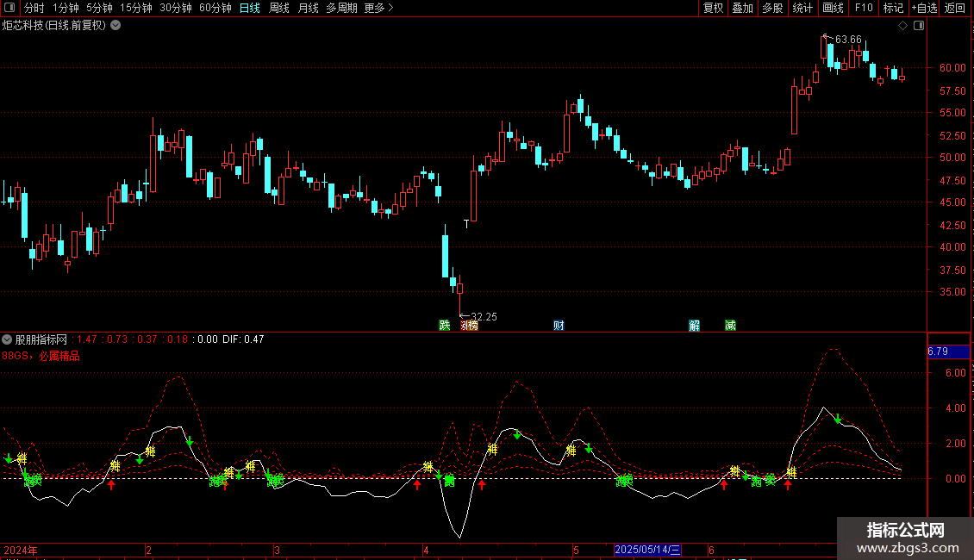Open the 股朋指标网 indicator round menu icon
The image size is (974, 560).
7,339
